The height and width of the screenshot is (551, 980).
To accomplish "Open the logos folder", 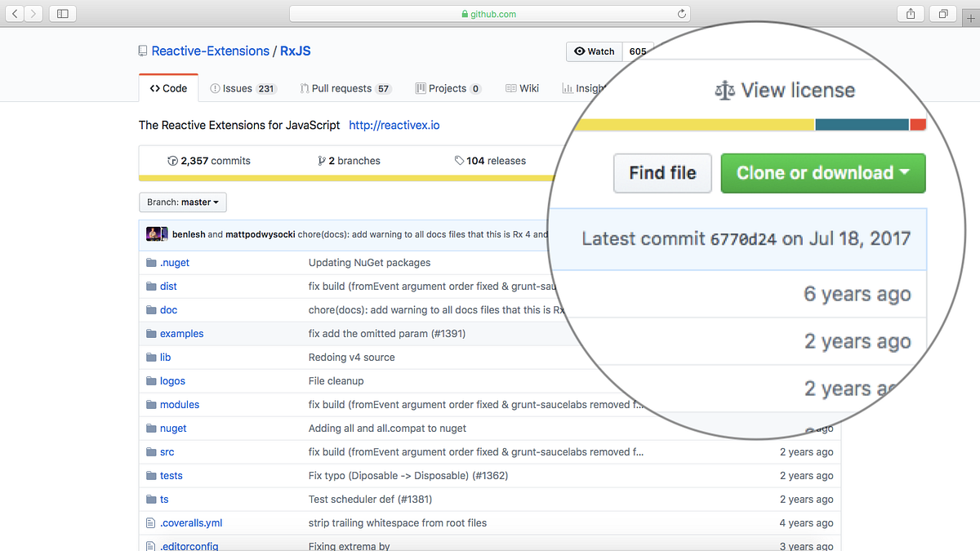I will coord(172,381).
